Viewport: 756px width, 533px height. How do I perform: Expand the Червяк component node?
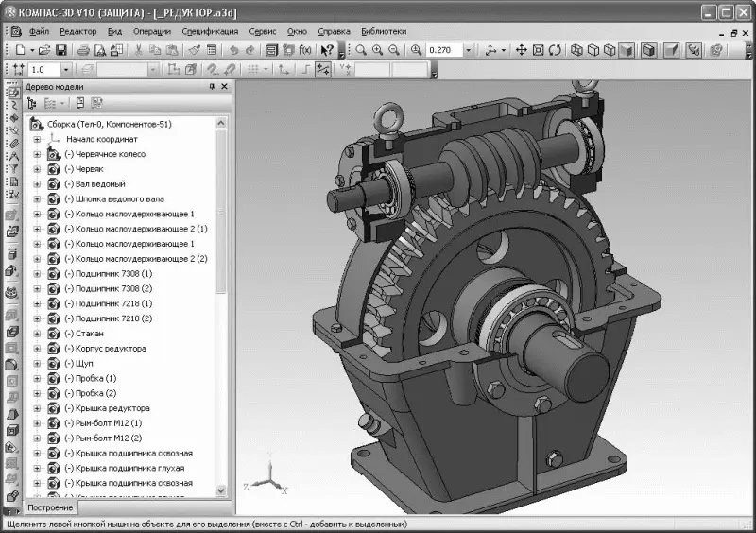[37, 169]
